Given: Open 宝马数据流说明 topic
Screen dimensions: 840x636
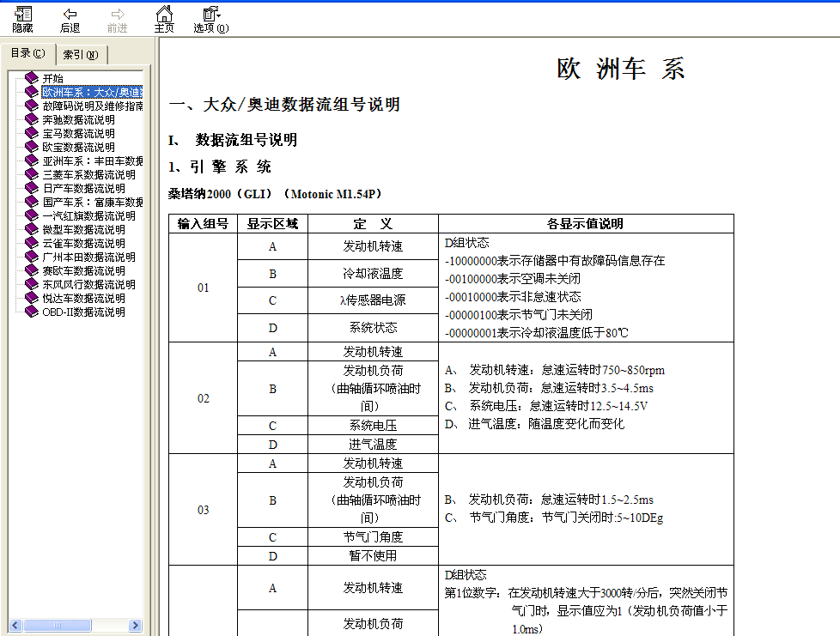Looking at the screenshot, I should point(79,133).
